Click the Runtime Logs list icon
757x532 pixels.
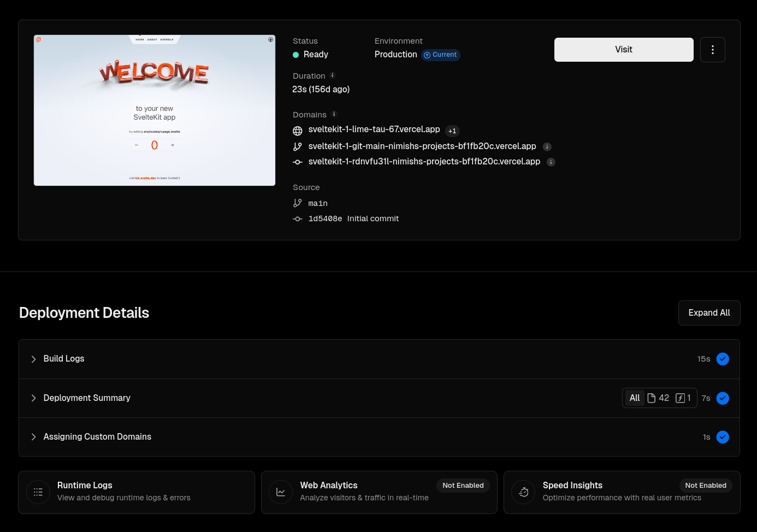38,492
